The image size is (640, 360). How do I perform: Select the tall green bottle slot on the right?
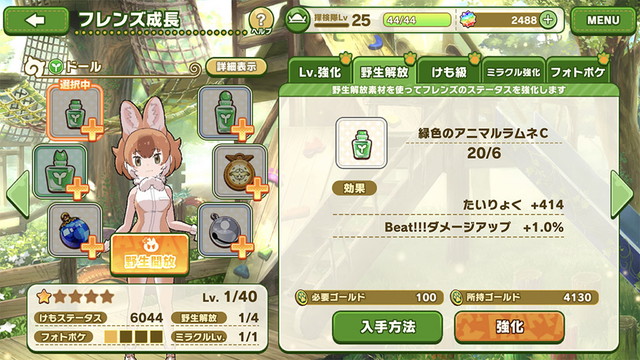[x=225, y=113]
